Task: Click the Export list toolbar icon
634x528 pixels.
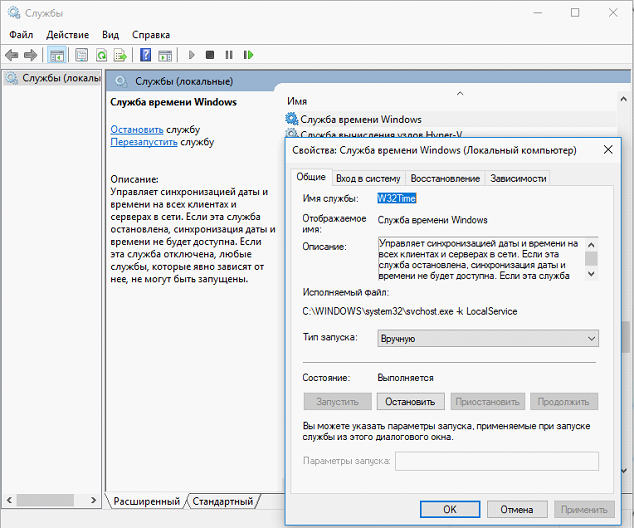Action: pos(119,55)
